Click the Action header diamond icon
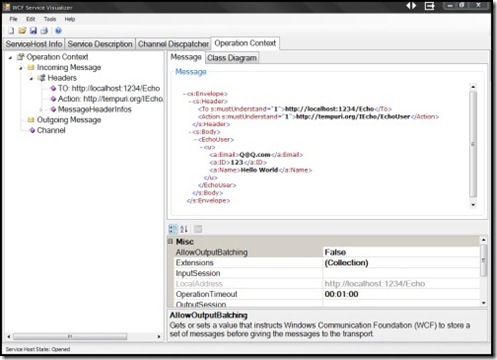The height and width of the screenshot is (360, 497). coord(53,99)
